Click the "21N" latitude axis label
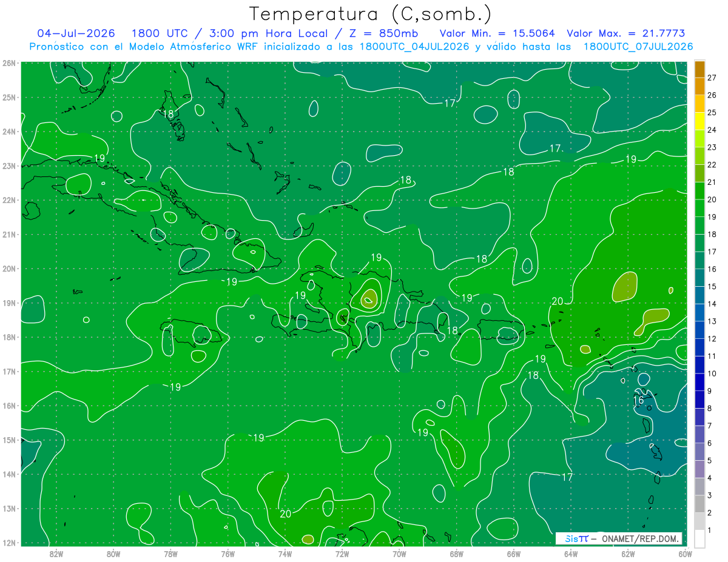This screenshot has height=562, width=728. [x=9, y=234]
